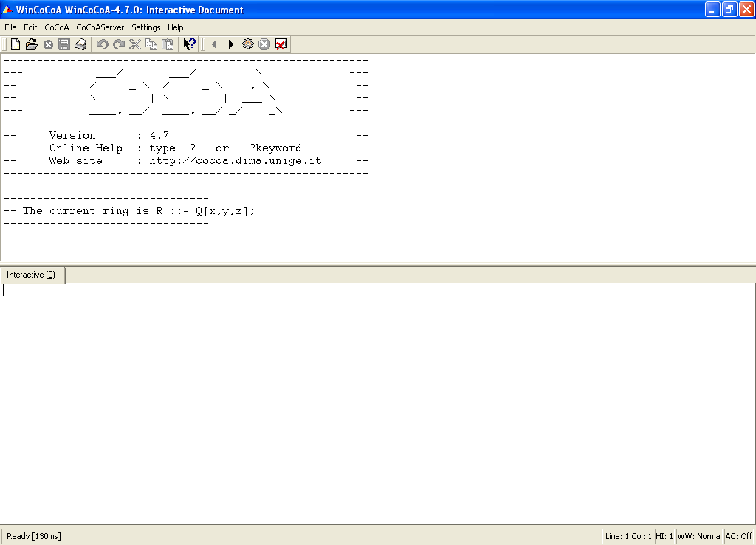The height and width of the screenshot is (545, 756).
Task: Click the WinCoCoA application icon in title bar
Action: 7,9
